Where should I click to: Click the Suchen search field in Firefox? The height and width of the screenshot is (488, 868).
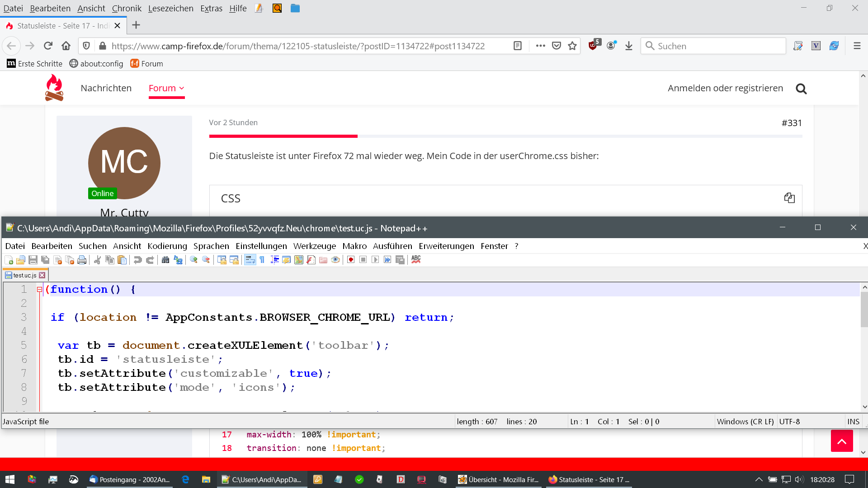point(719,46)
